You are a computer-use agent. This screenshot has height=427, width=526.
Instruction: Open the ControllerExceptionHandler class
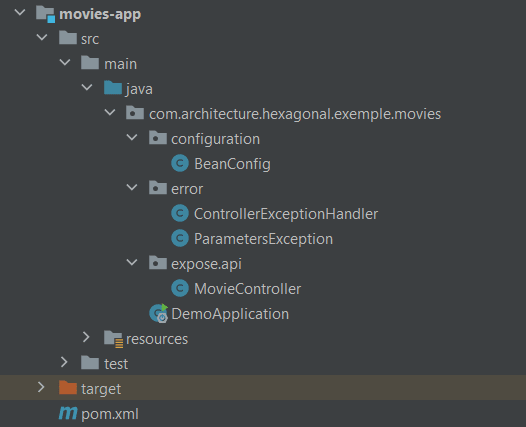(x=286, y=214)
